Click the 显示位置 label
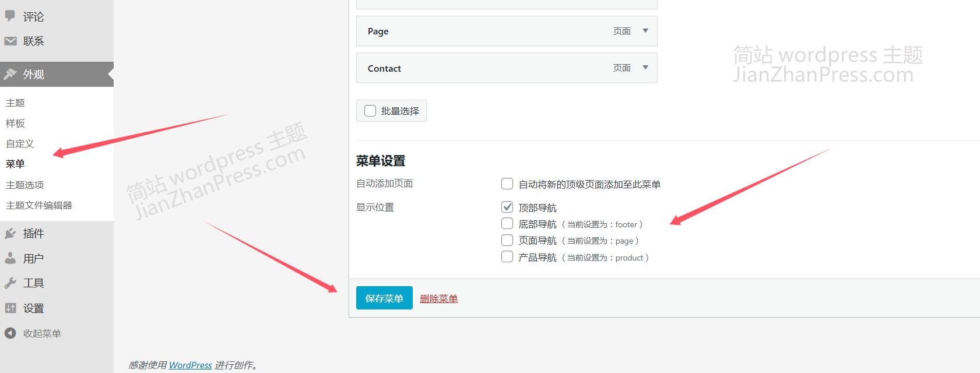 (375, 207)
